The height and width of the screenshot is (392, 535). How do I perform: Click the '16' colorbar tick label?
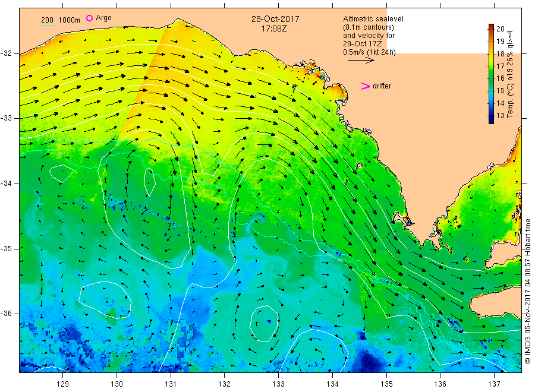pos(500,78)
